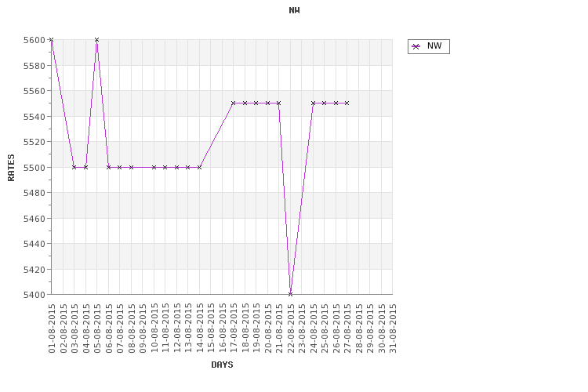Click the 5400 y-axis tick label
Viewport: 588px width, 392px height.
(34, 295)
